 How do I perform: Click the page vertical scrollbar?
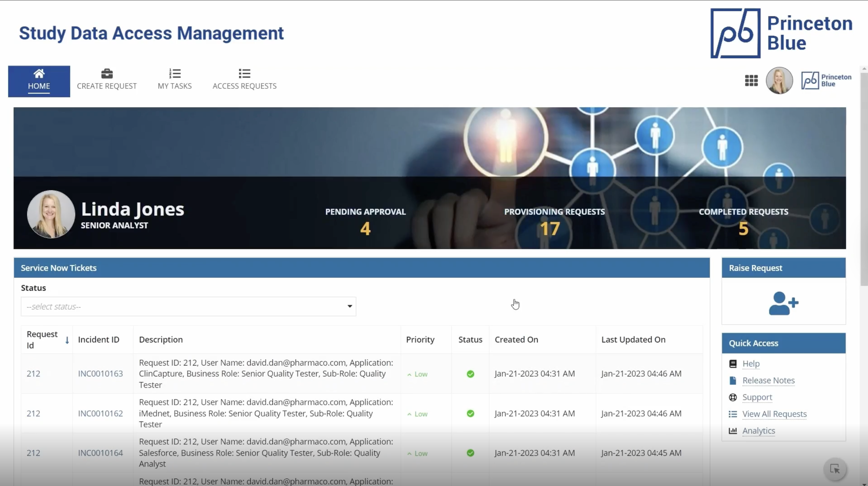[x=864, y=179]
